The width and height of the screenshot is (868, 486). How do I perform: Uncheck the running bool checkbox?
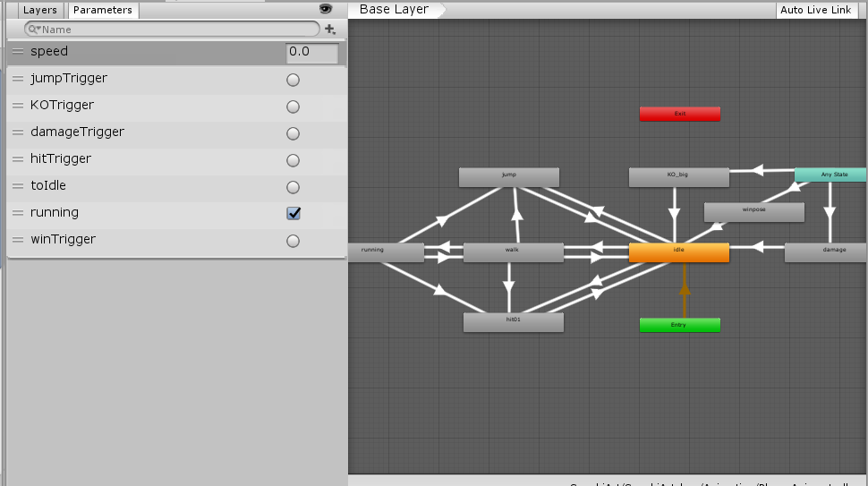click(293, 213)
